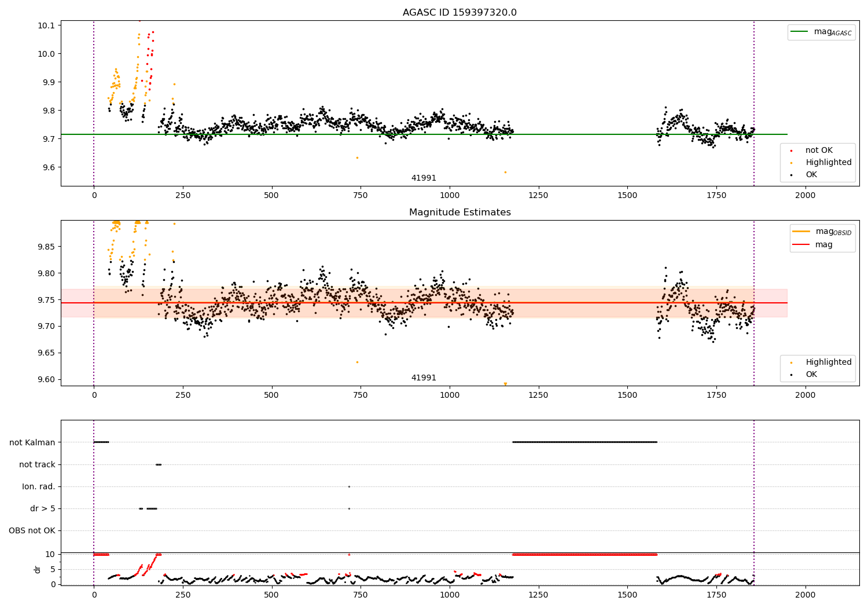The image size is (868, 608).
Task: Click the orange outlier point near 9.58 in top plot
Action: 505,172
